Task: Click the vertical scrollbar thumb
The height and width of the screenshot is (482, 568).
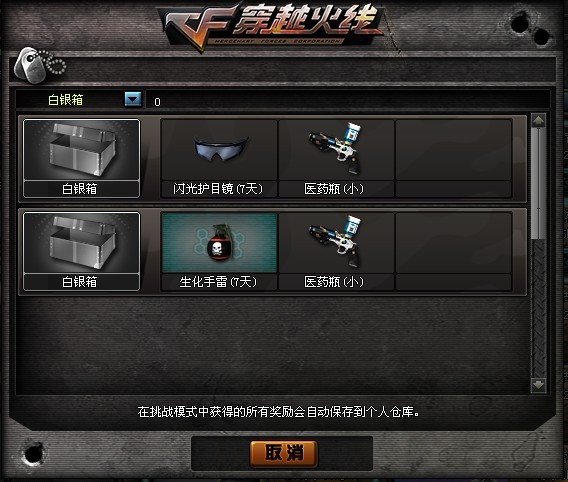Action: coord(538,183)
